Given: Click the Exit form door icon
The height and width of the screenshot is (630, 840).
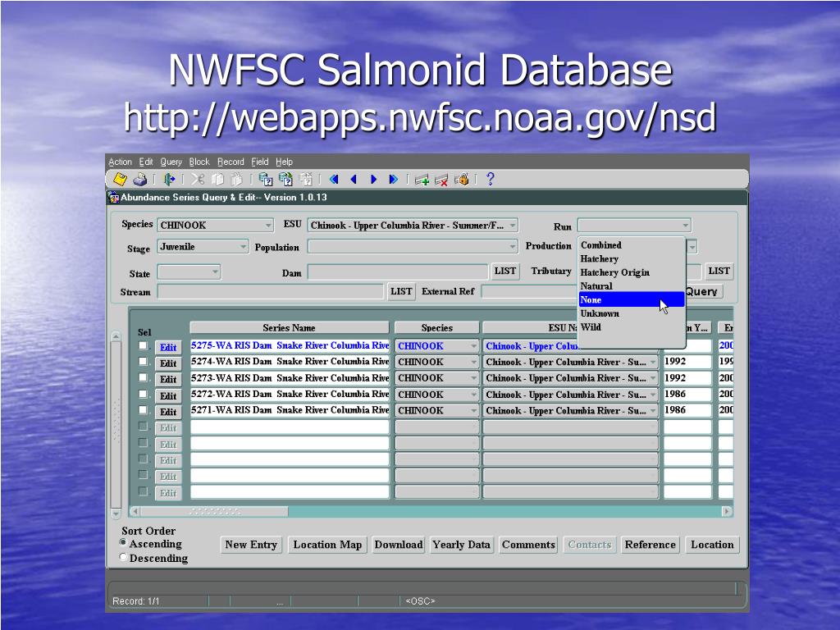Looking at the screenshot, I should point(169,180).
